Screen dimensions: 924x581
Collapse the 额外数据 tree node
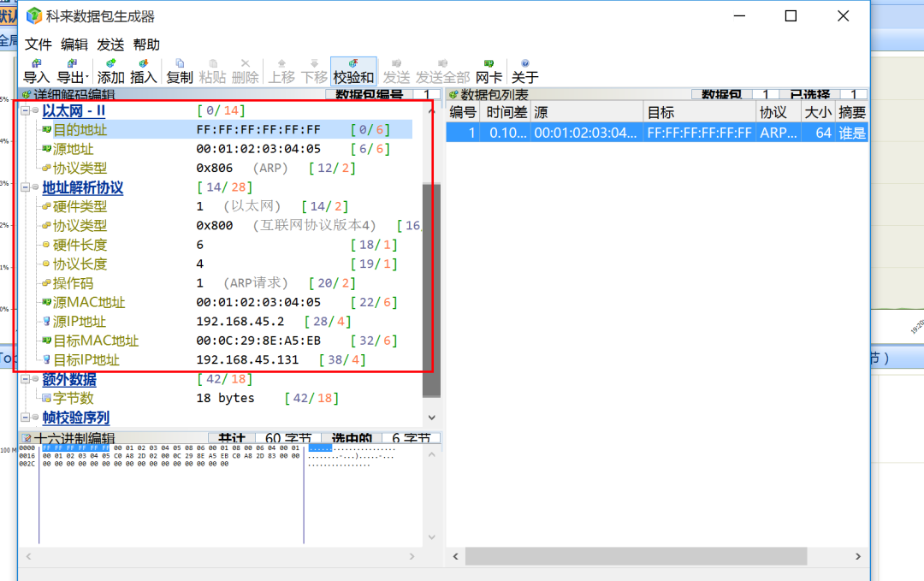coord(26,378)
